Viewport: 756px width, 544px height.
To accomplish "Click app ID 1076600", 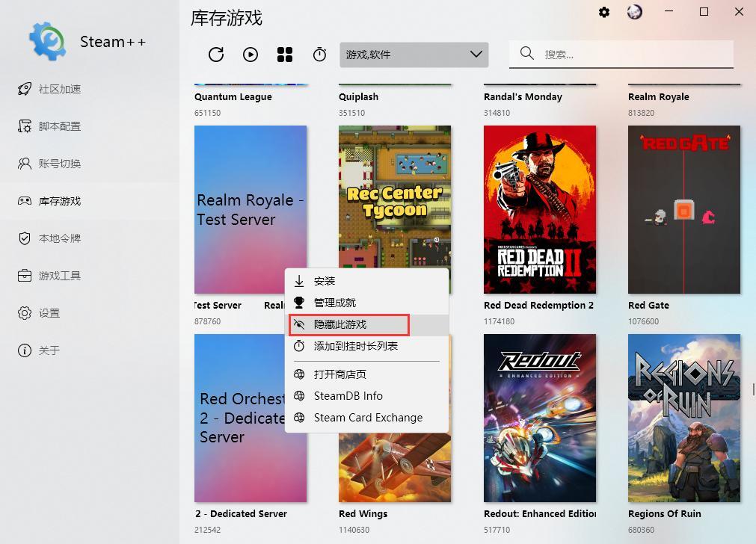I will [642, 321].
